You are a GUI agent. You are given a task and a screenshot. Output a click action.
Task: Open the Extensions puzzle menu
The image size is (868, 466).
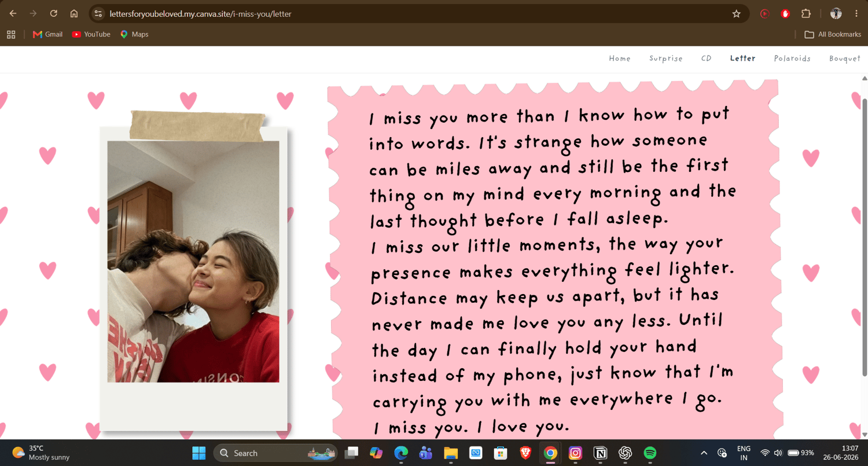806,13
